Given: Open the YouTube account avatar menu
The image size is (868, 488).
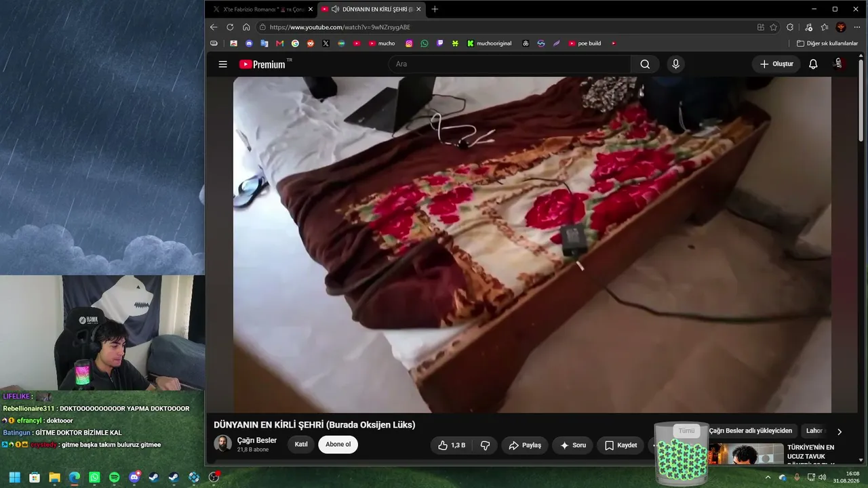Looking at the screenshot, I should (x=839, y=64).
